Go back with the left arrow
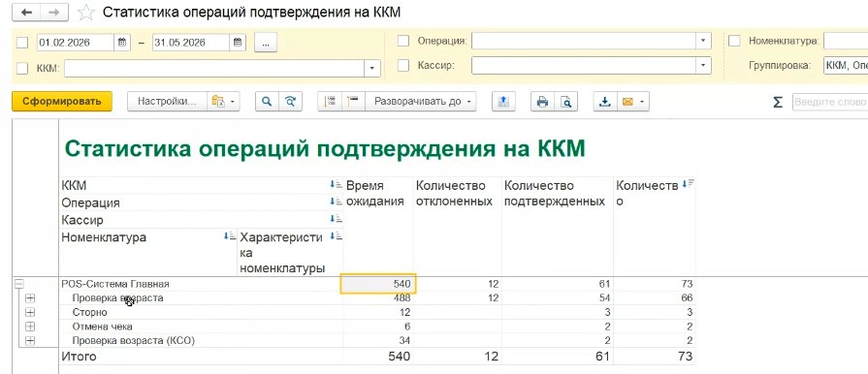Image resolution: width=868 pixels, height=374 pixels. [26, 13]
